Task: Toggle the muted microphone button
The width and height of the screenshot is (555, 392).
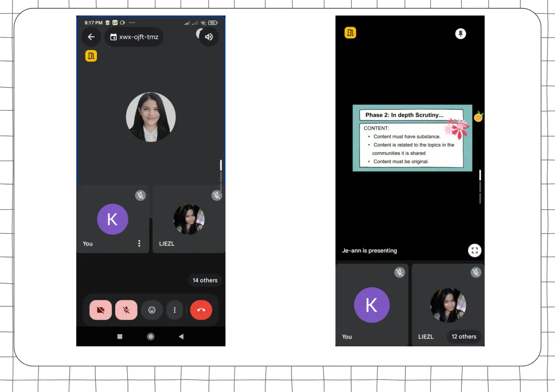Action: 126,310
